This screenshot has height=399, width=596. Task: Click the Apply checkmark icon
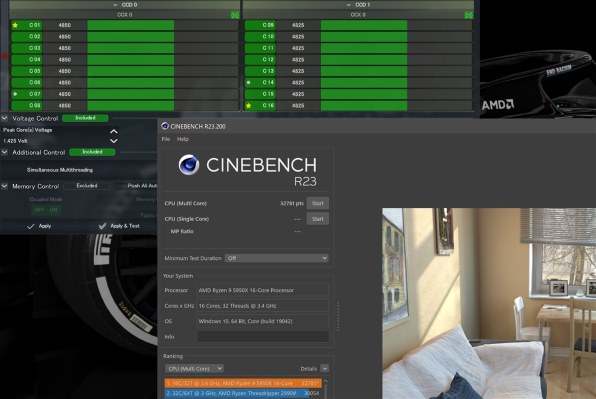point(31,226)
